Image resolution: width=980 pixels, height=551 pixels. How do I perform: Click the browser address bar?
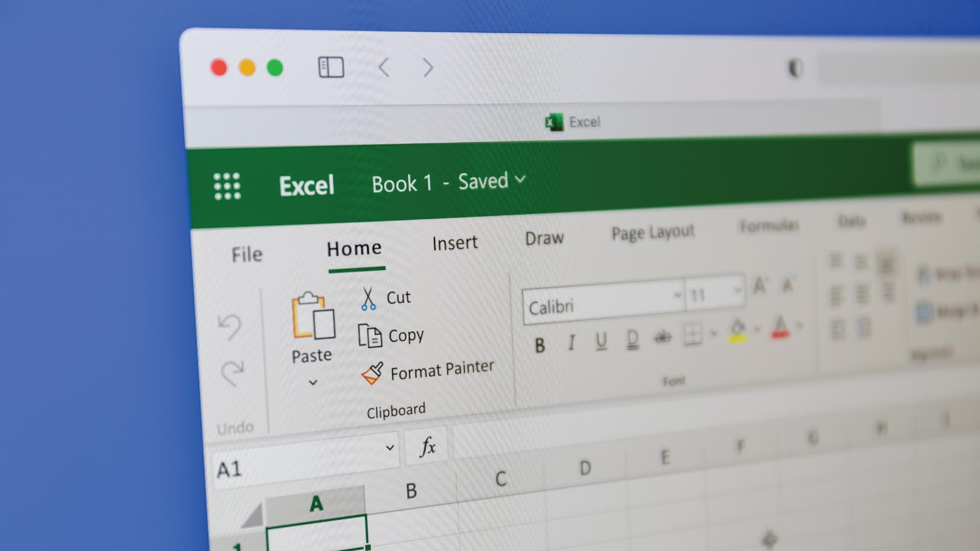pyautogui.click(x=899, y=69)
